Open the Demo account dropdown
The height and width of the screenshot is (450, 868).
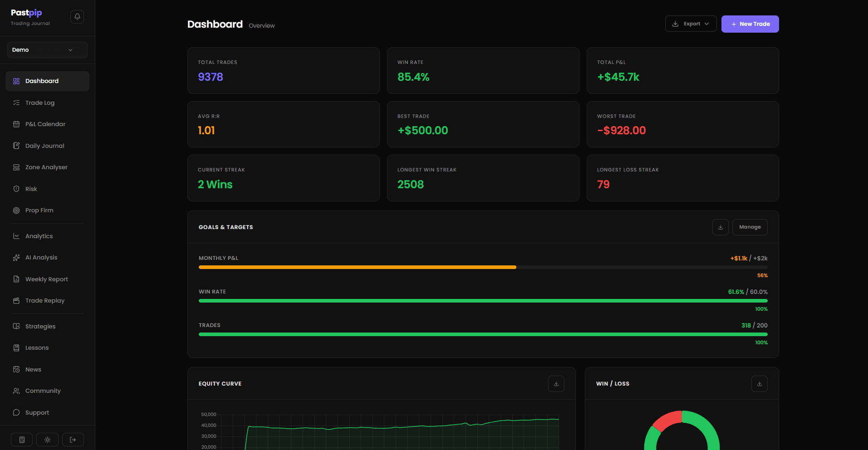point(47,50)
